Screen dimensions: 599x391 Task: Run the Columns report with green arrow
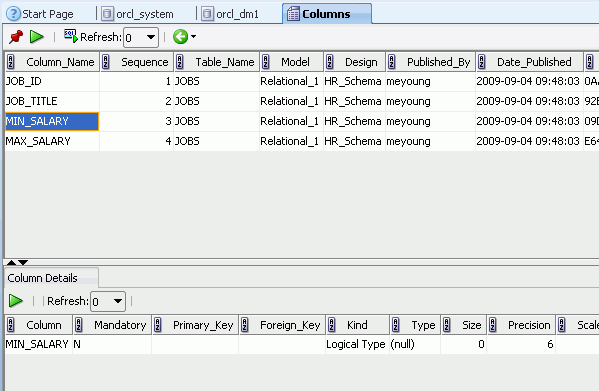[37, 37]
